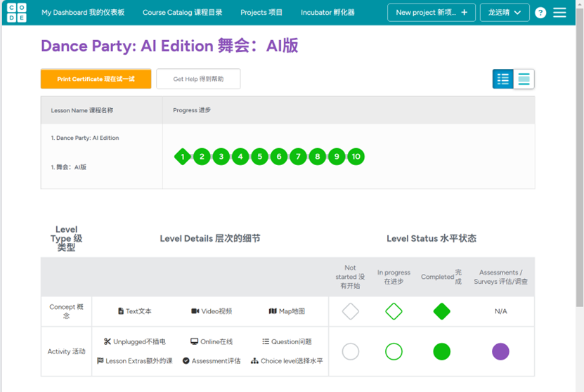Click the Map icon in legend
The width and height of the screenshot is (584, 392).
click(x=273, y=311)
